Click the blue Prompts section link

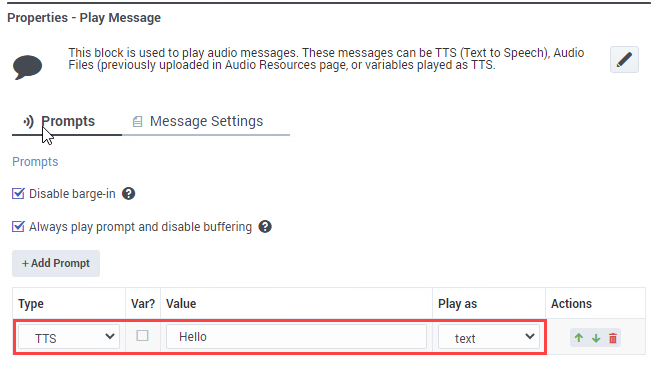pyautogui.click(x=35, y=162)
